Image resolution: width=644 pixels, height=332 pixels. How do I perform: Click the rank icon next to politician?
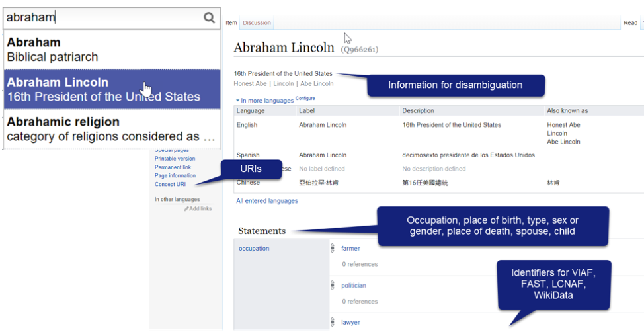coord(333,286)
